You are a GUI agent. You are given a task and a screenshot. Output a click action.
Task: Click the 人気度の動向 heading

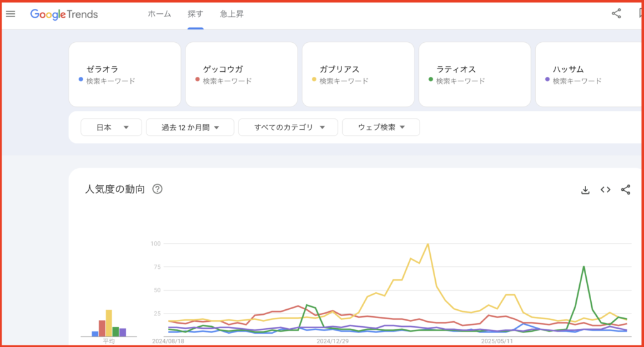tap(114, 189)
